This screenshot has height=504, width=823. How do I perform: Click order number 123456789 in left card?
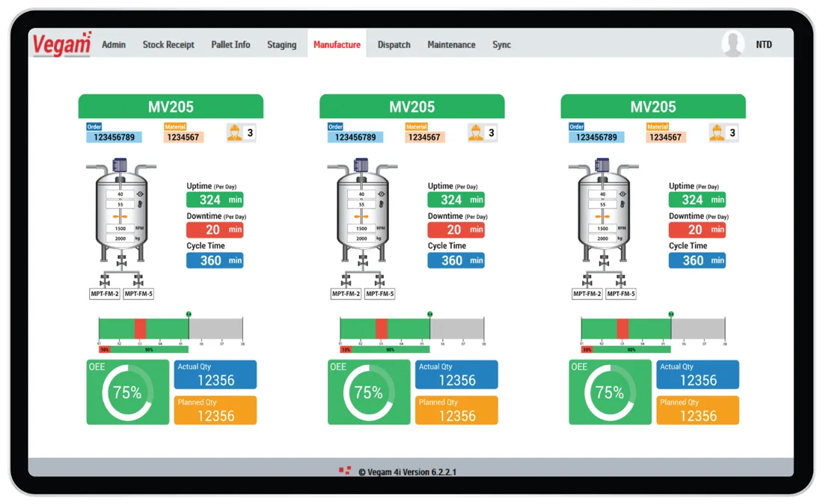coord(114,138)
